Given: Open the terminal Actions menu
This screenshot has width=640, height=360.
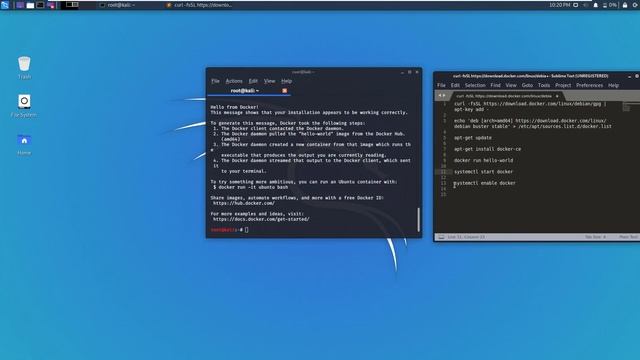Looking at the screenshot, I should (x=234, y=81).
